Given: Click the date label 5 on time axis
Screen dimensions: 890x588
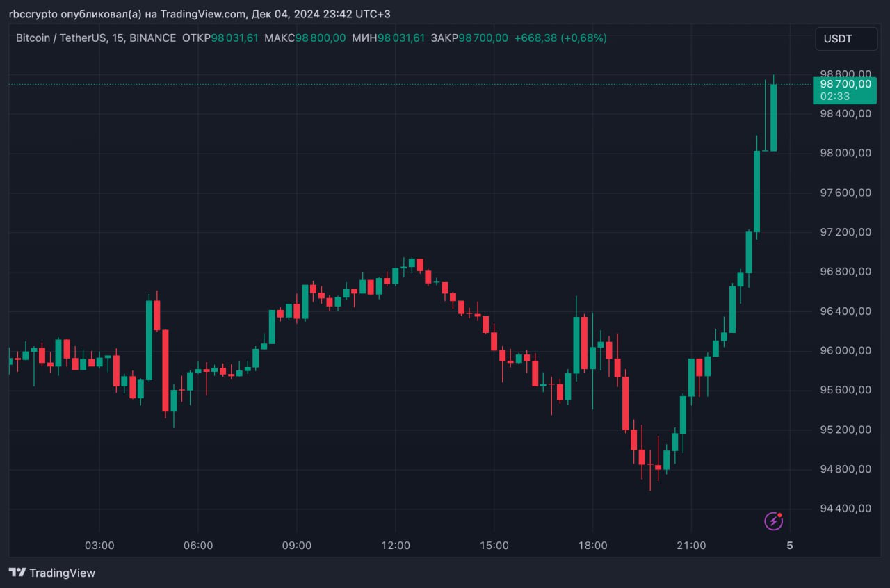Looking at the screenshot, I should (x=790, y=546).
